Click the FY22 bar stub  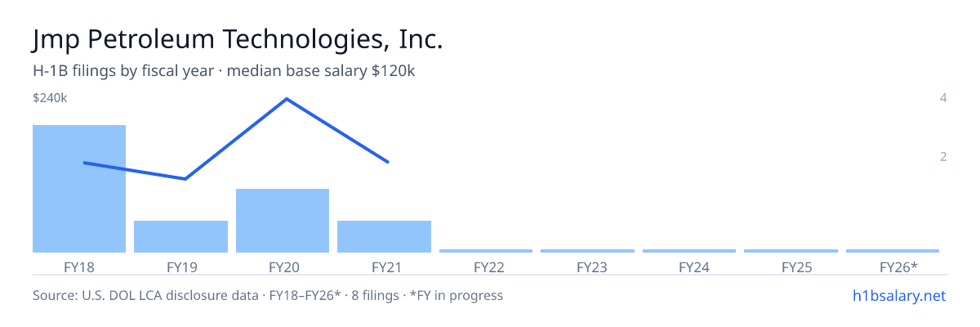pos(486,251)
